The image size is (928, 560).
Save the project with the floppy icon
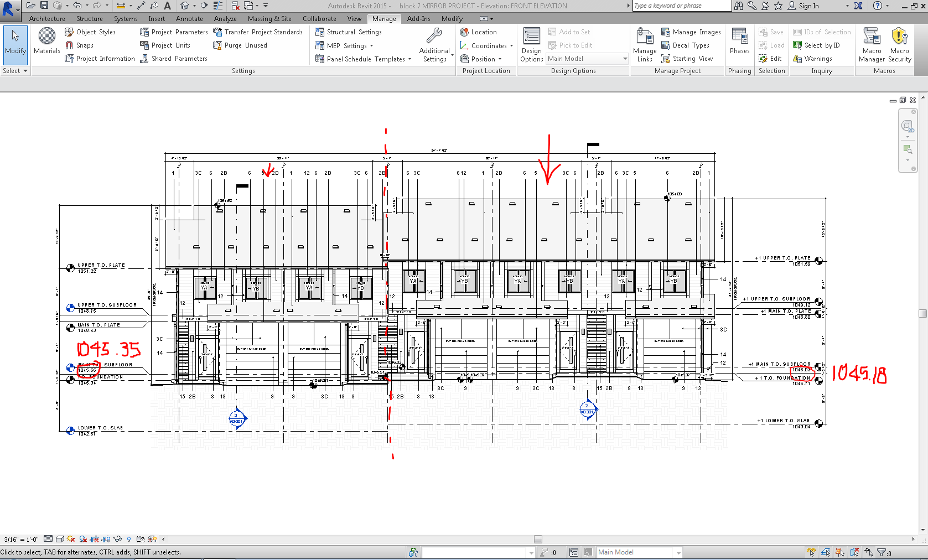[x=44, y=6]
